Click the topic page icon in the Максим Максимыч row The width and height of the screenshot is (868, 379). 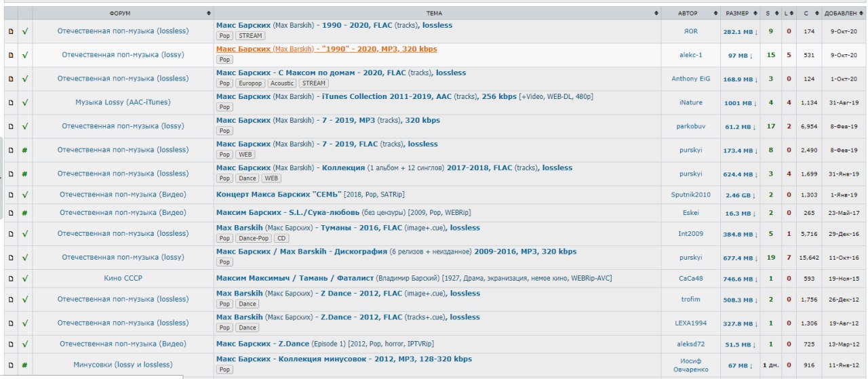(x=10, y=278)
